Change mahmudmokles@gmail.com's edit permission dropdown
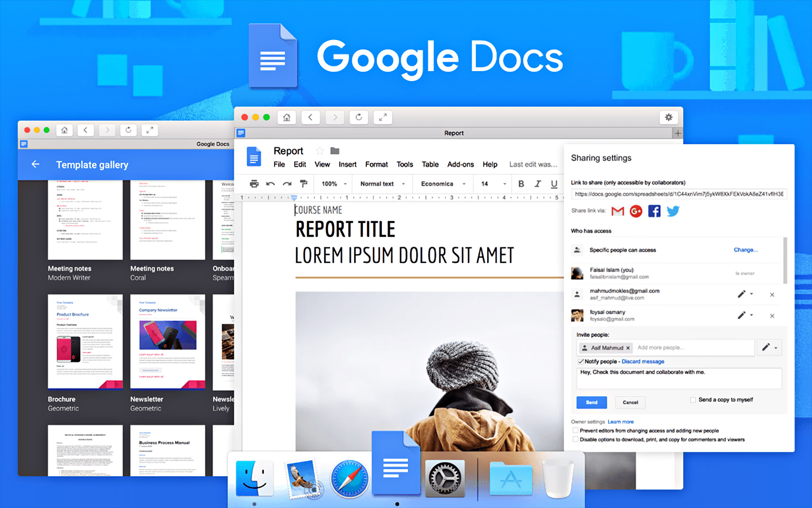This screenshot has width=812, height=508. pyautogui.click(x=745, y=294)
